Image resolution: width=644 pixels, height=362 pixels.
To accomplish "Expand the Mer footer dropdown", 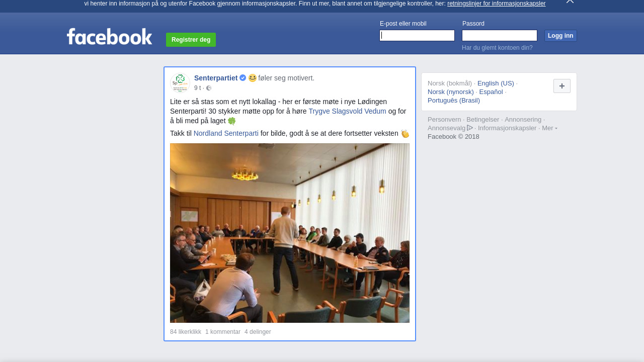I will [x=549, y=128].
